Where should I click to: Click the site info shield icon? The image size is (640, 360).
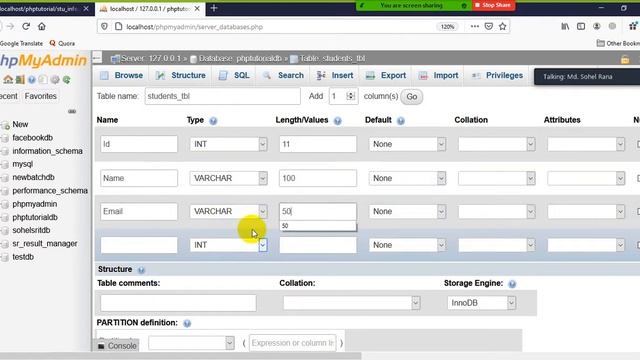pos(104,27)
